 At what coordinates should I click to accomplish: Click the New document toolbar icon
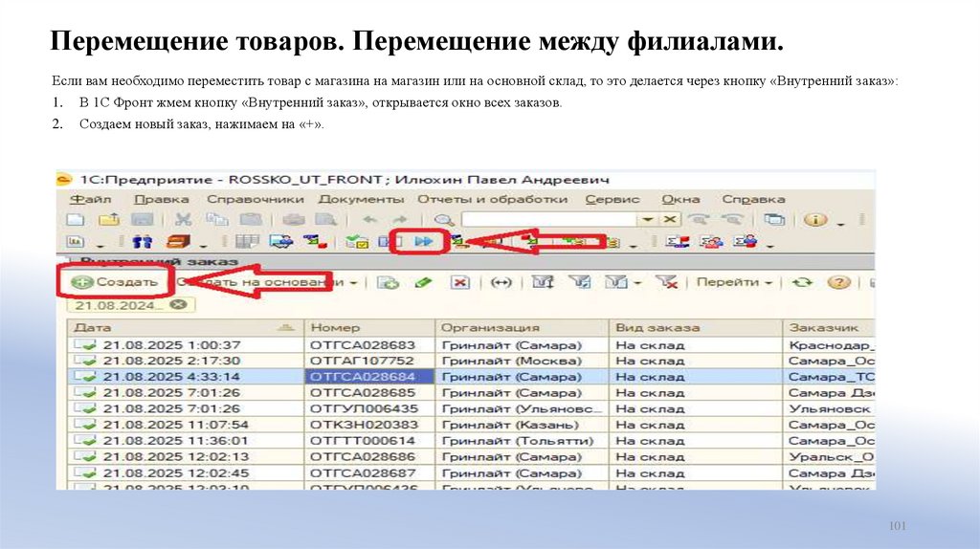[76, 219]
